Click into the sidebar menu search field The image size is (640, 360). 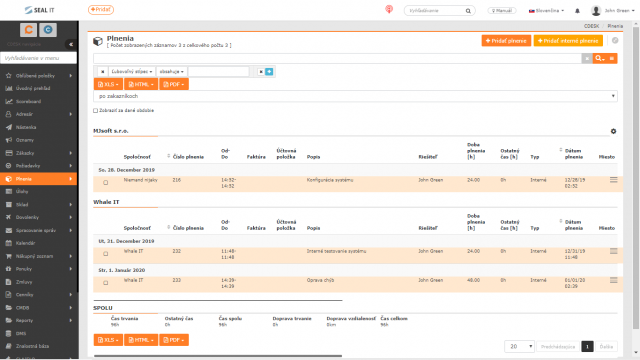tap(38, 58)
